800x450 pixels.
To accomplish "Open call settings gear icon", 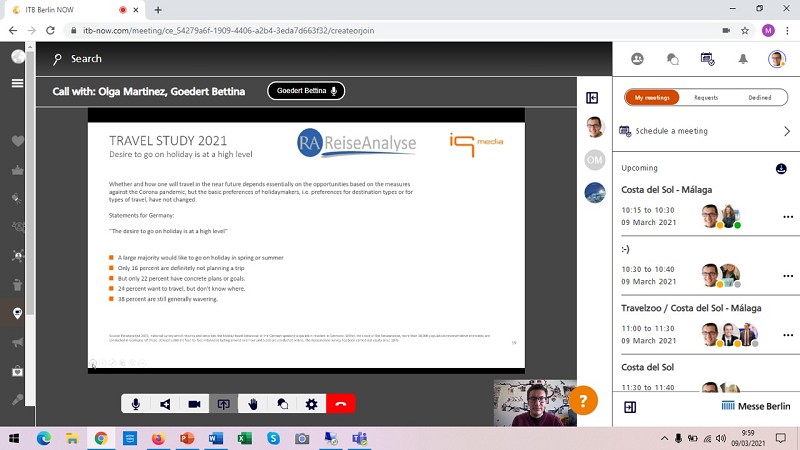I will click(312, 404).
